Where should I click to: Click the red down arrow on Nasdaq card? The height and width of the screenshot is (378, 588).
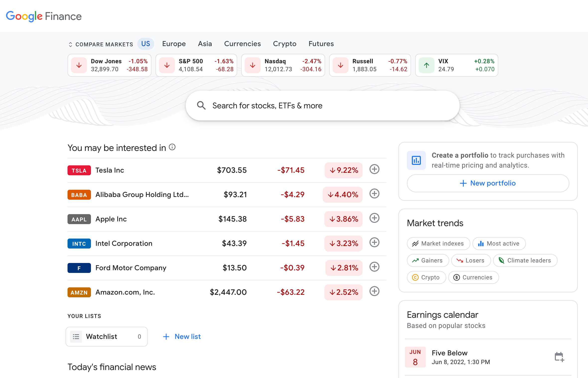pos(252,65)
